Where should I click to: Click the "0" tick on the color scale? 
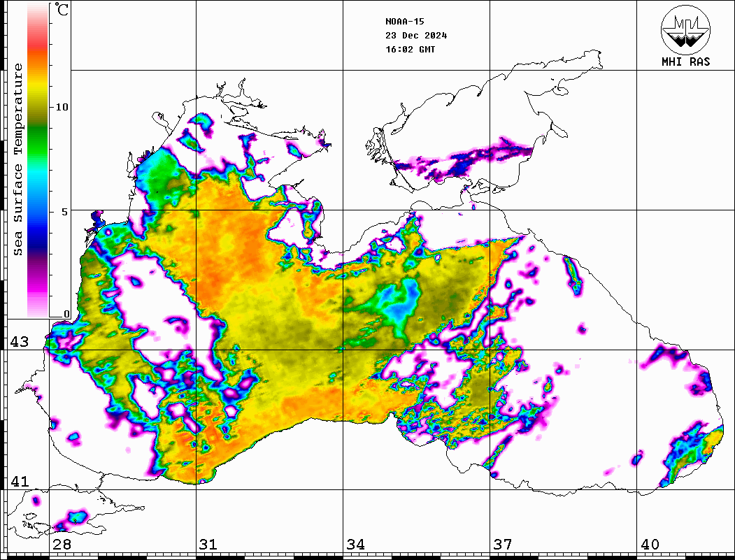click(x=66, y=313)
